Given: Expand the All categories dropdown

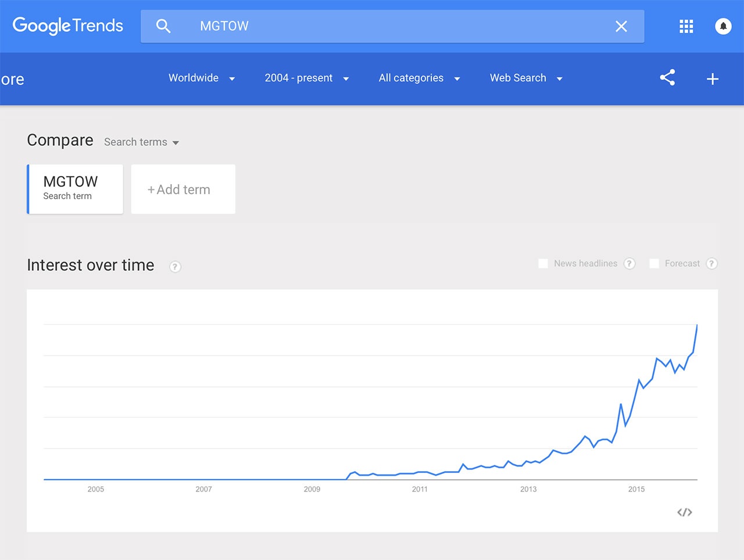Looking at the screenshot, I should click(x=419, y=78).
